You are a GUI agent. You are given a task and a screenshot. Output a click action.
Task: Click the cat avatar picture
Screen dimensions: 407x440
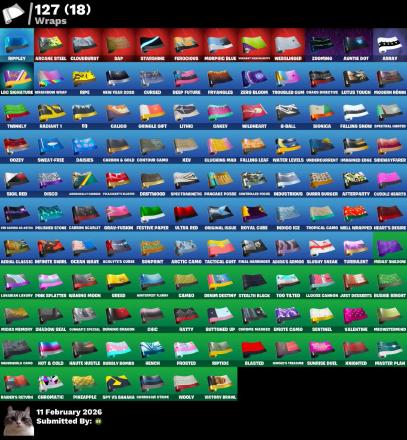pyautogui.click(x=19, y=421)
